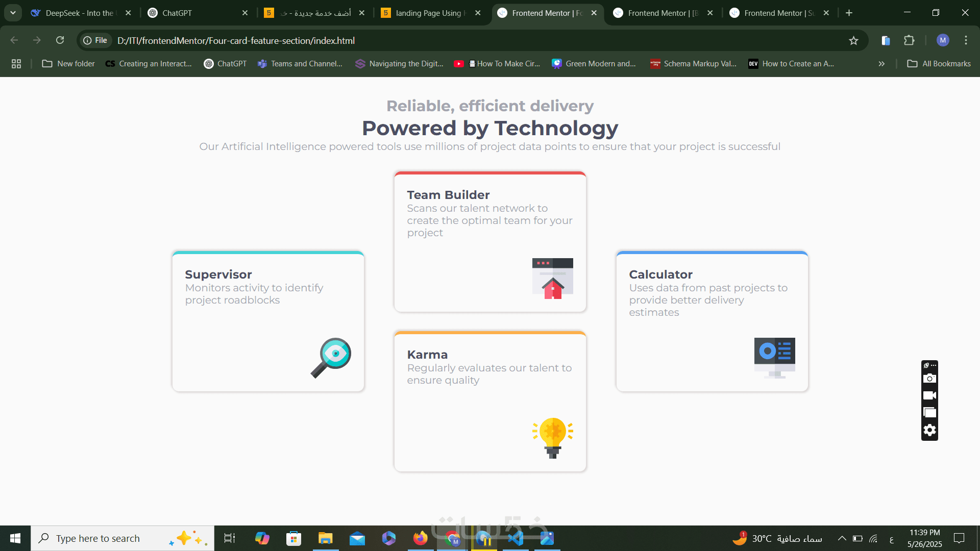Capture a screenshot using the camera icon

point(929,378)
